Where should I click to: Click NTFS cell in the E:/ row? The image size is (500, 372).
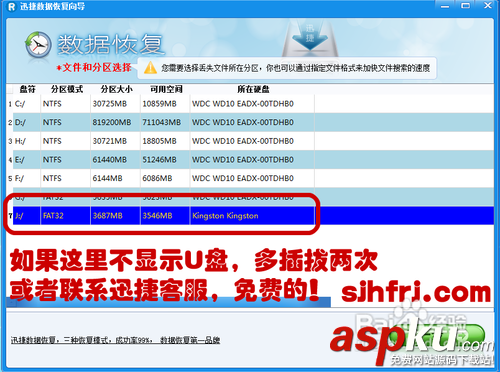[x=65, y=160]
